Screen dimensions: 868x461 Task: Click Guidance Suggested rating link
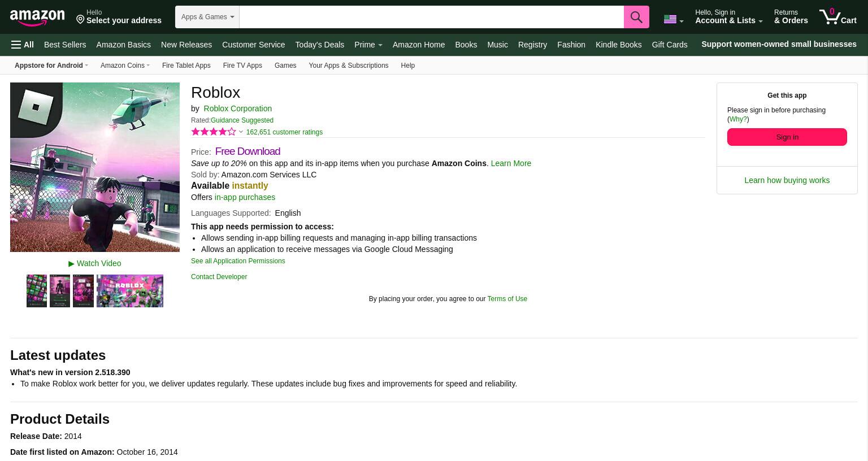(242, 120)
